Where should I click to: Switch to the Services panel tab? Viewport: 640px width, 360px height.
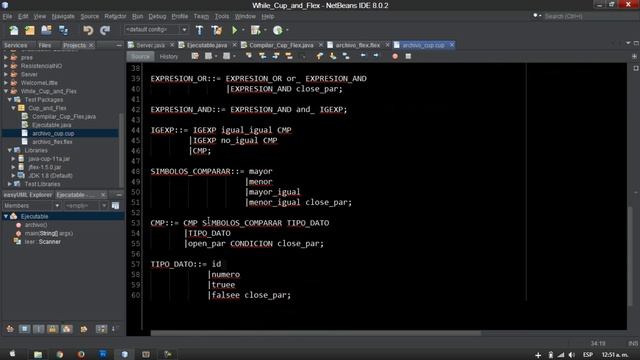[x=16, y=45]
